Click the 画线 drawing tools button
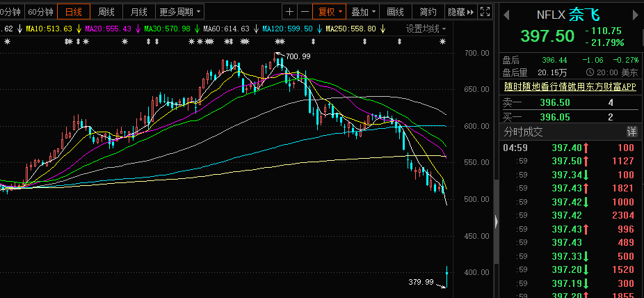The image size is (644, 298). pyautogui.click(x=395, y=12)
